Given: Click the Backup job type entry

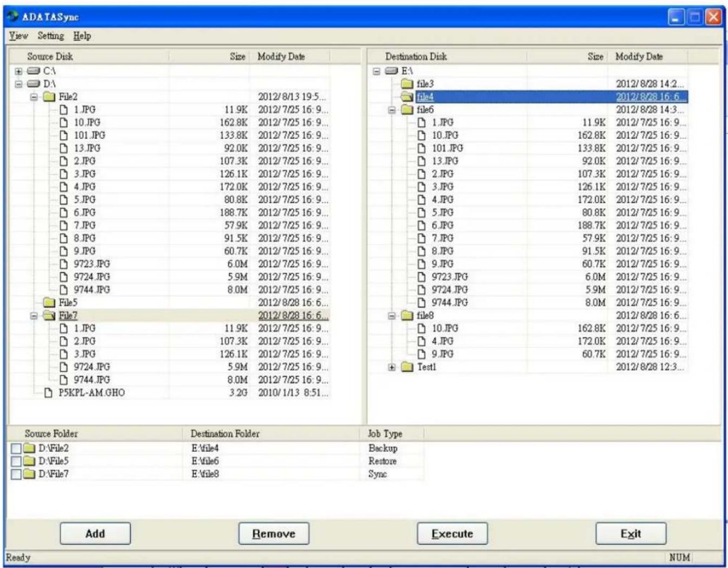Looking at the screenshot, I should coord(383,449).
